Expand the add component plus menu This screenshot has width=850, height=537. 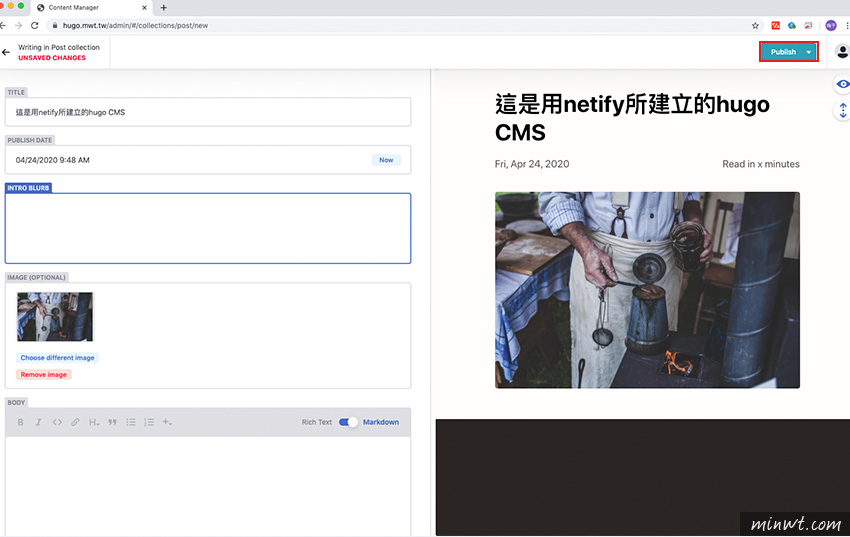click(x=167, y=422)
